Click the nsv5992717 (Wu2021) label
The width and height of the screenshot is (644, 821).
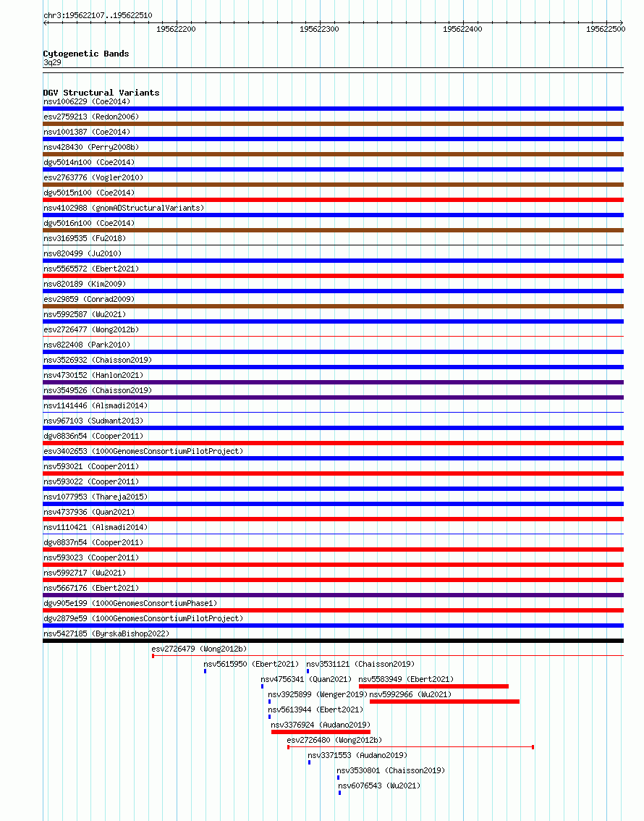[85, 572]
